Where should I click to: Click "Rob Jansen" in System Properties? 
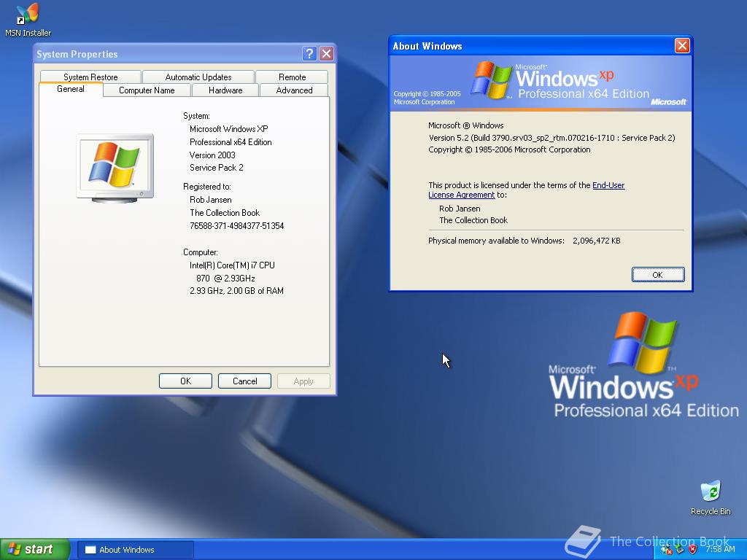pos(211,200)
